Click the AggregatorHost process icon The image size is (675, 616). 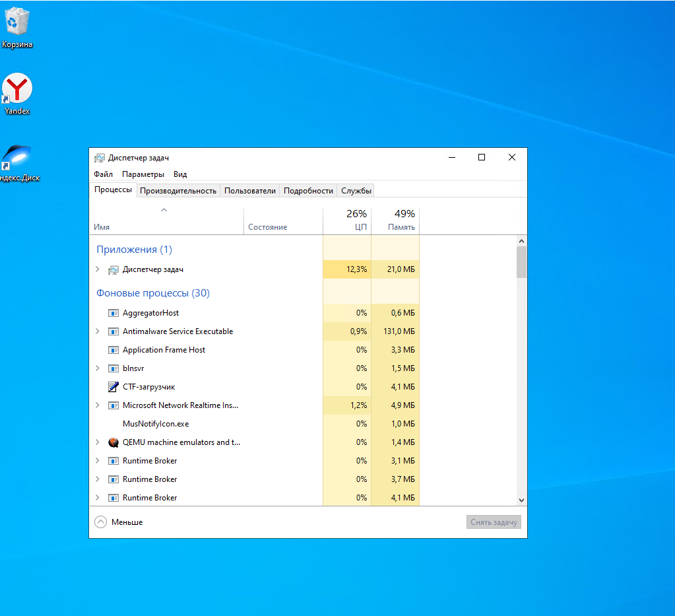point(113,313)
